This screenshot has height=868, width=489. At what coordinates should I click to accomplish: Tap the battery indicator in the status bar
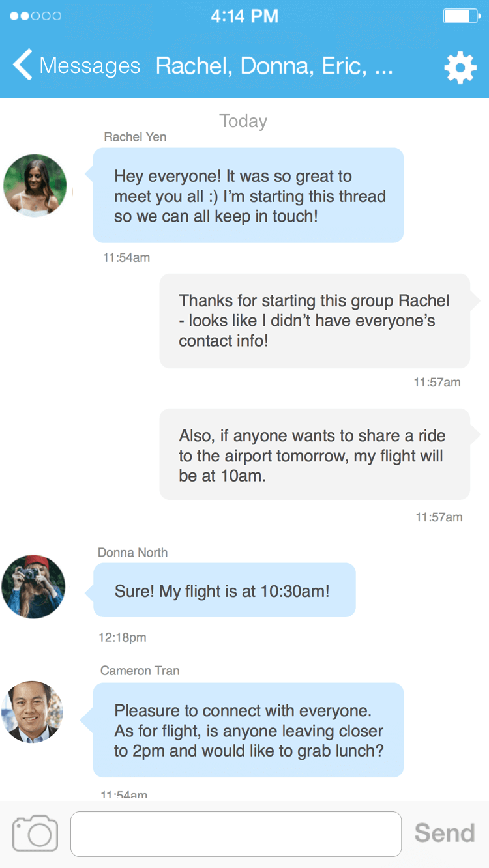pyautogui.click(x=461, y=16)
